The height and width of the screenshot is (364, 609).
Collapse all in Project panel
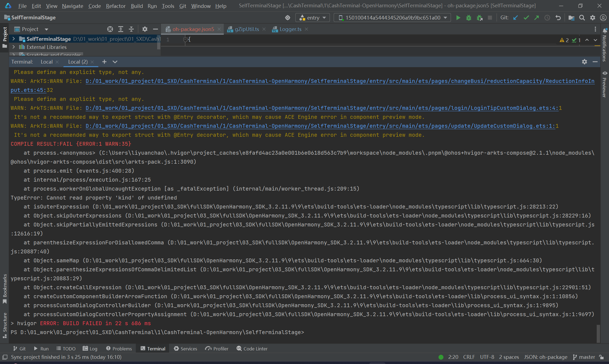click(131, 29)
